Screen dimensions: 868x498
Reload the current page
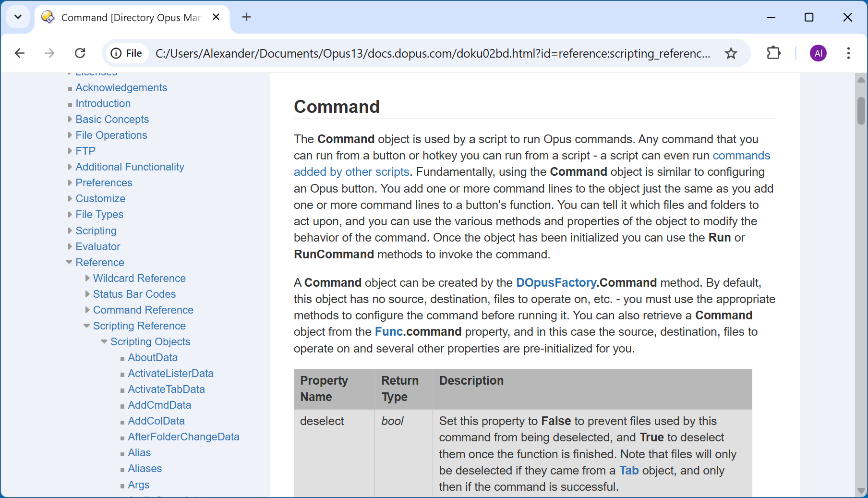pos(80,53)
